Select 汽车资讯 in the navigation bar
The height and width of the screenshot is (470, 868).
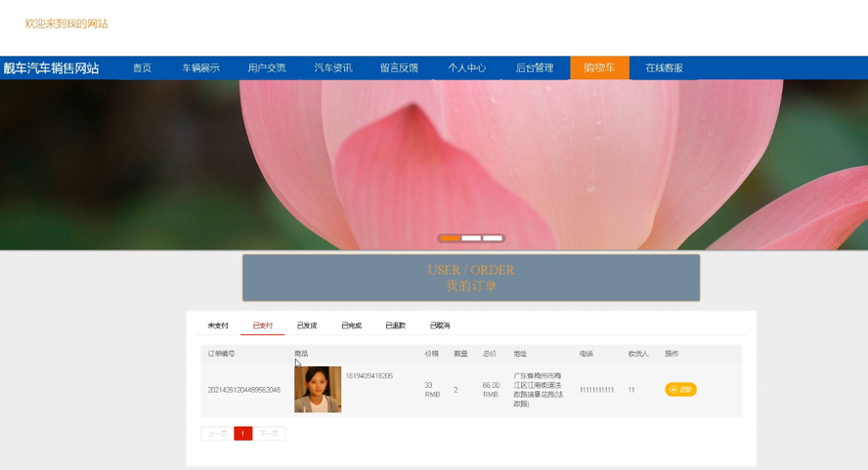coord(333,68)
